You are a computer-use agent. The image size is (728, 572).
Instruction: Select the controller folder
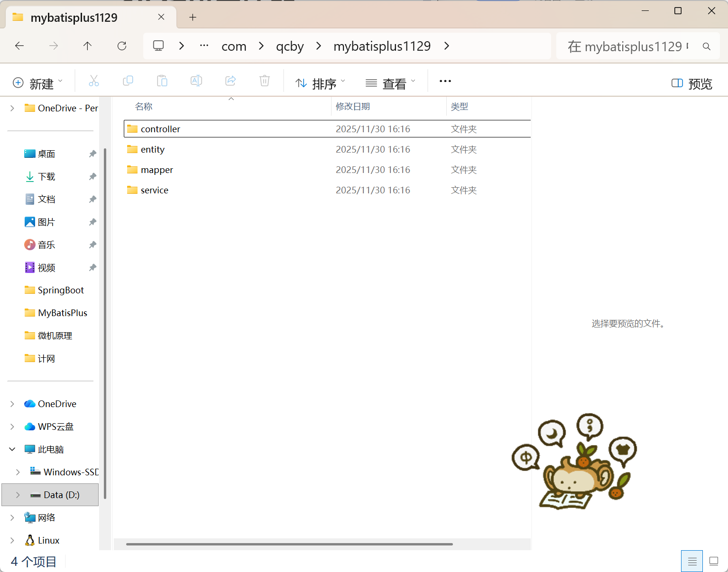point(327,129)
